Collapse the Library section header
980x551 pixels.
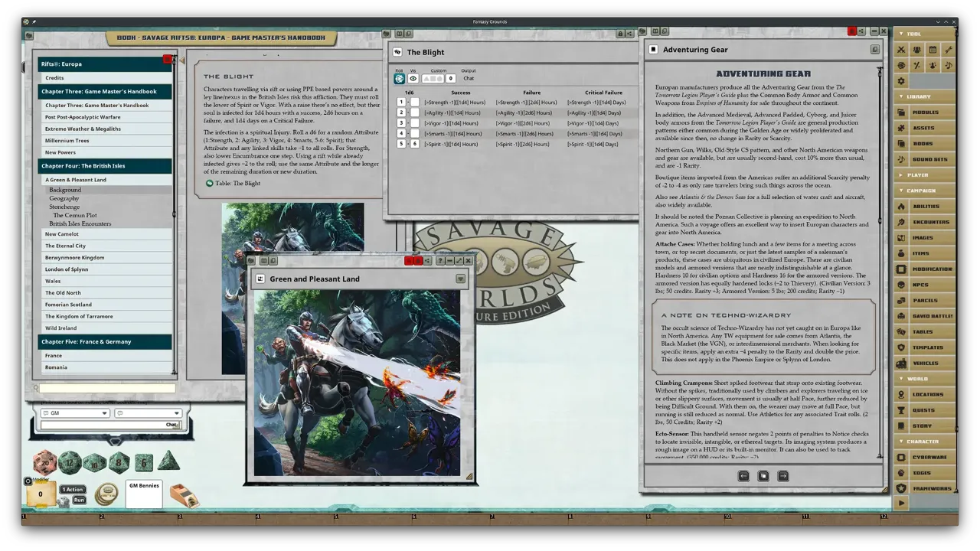pos(925,96)
